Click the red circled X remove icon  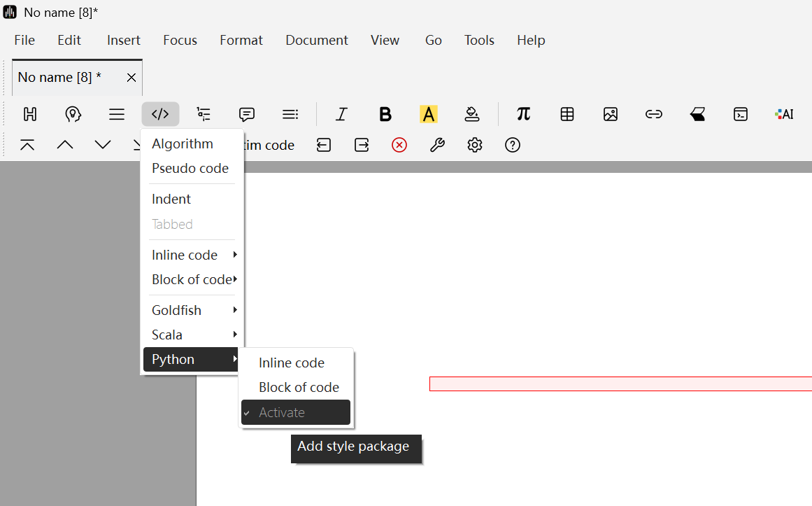(399, 145)
